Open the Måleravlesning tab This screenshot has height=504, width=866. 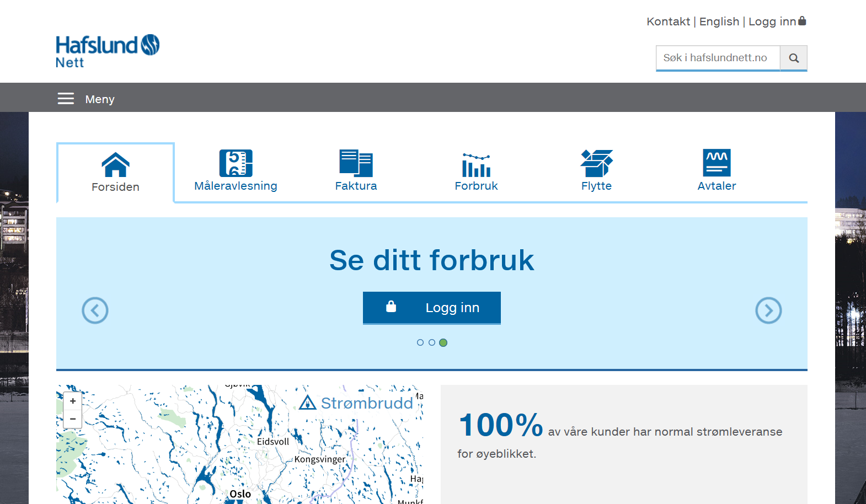pyautogui.click(x=236, y=186)
